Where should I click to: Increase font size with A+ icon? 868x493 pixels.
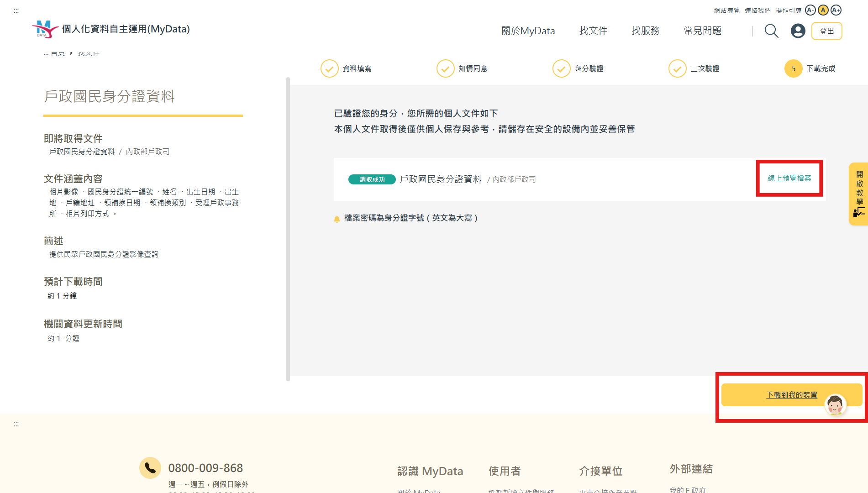pyautogui.click(x=836, y=10)
